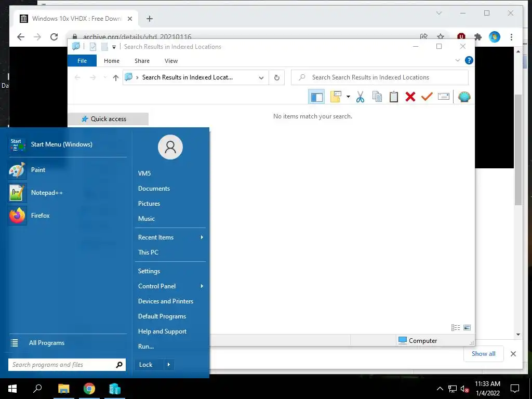This screenshot has width=532, height=399.
Task: Select Quick access in navigation pane
Action: pyautogui.click(x=108, y=119)
